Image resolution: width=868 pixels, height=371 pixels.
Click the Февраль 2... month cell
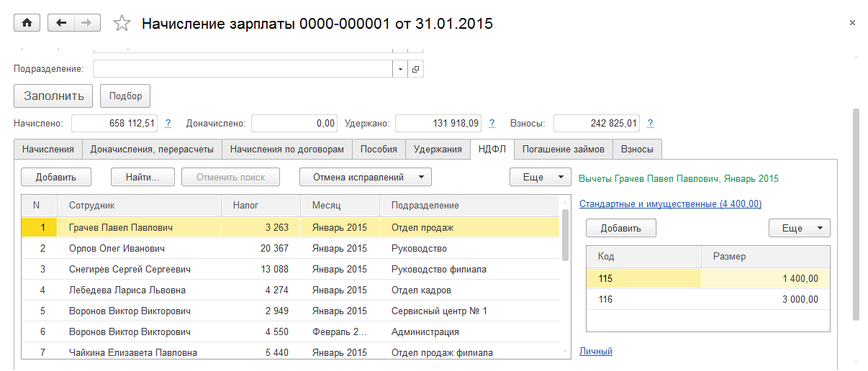[x=340, y=331]
